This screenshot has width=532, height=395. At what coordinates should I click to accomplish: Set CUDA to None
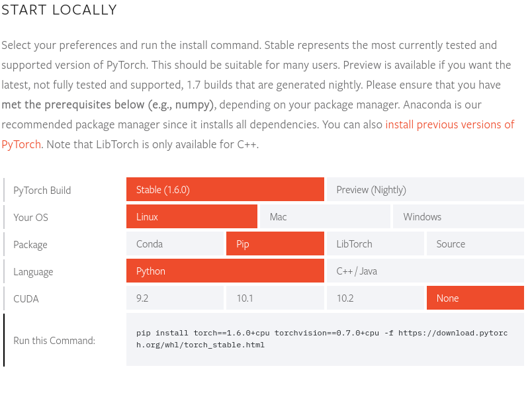(x=475, y=298)
